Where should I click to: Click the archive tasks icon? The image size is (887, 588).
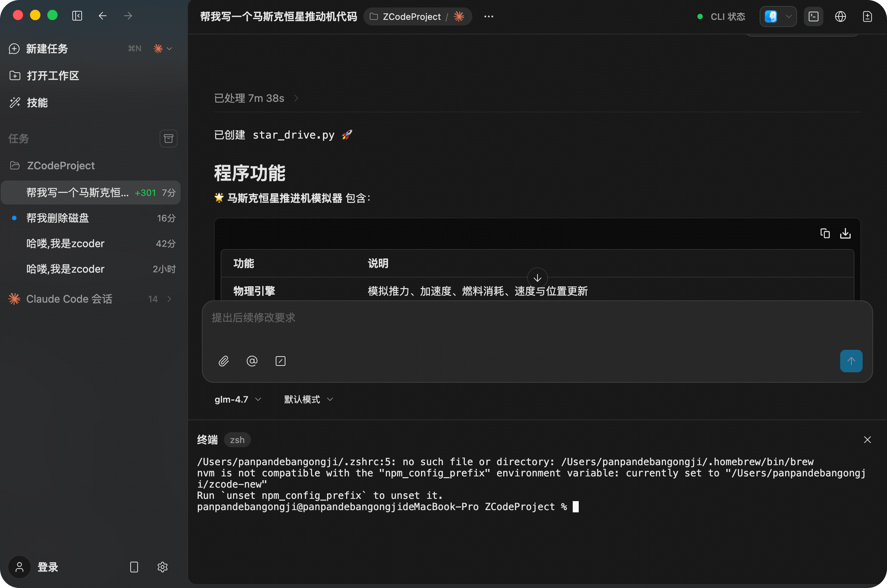[169, 139]
